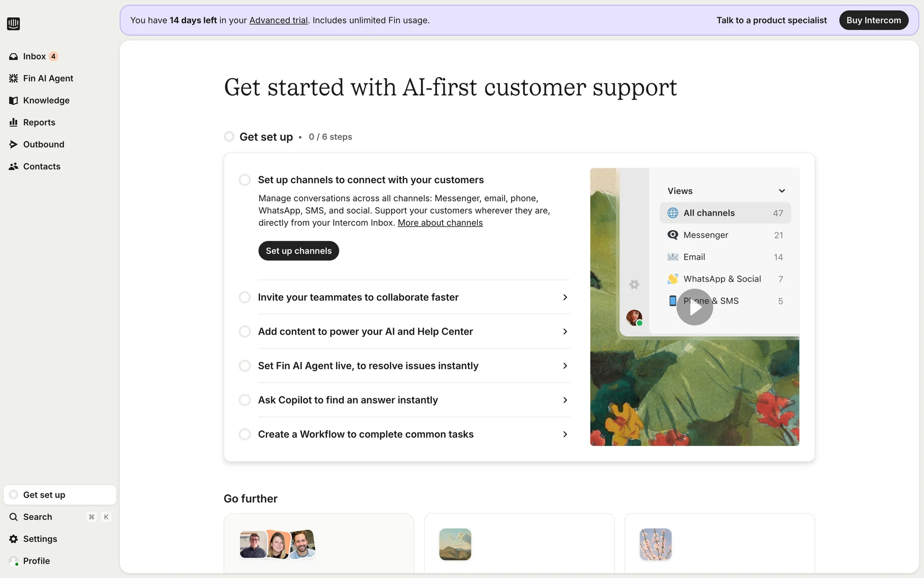Open the Contacts people icon
The image size is (924, 578).
(x=13, y=166)
